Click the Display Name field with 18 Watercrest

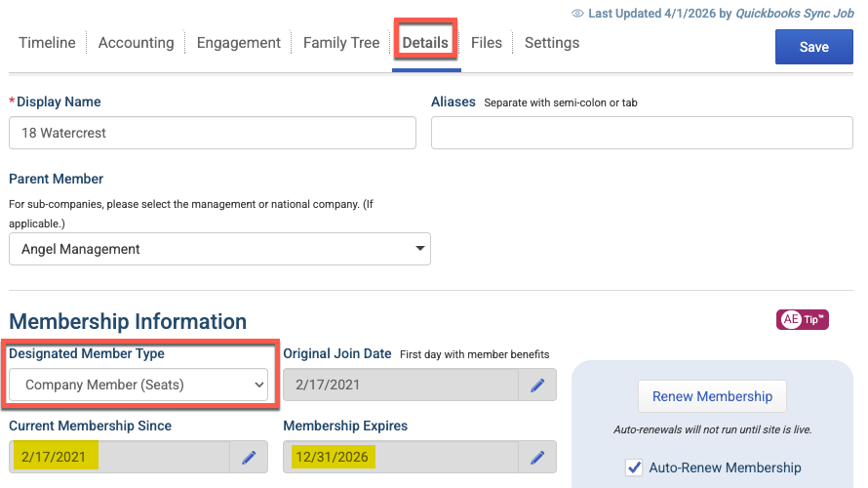(213, 133)
